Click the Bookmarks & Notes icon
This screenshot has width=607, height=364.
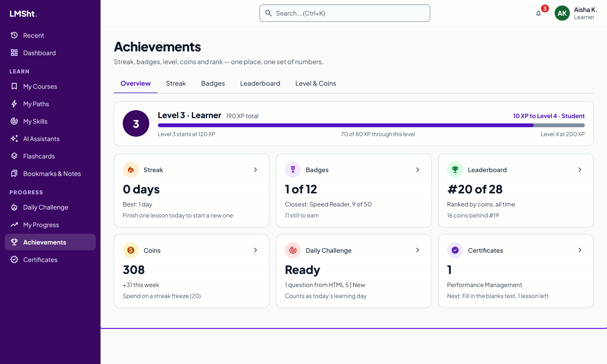pos(14,174)
